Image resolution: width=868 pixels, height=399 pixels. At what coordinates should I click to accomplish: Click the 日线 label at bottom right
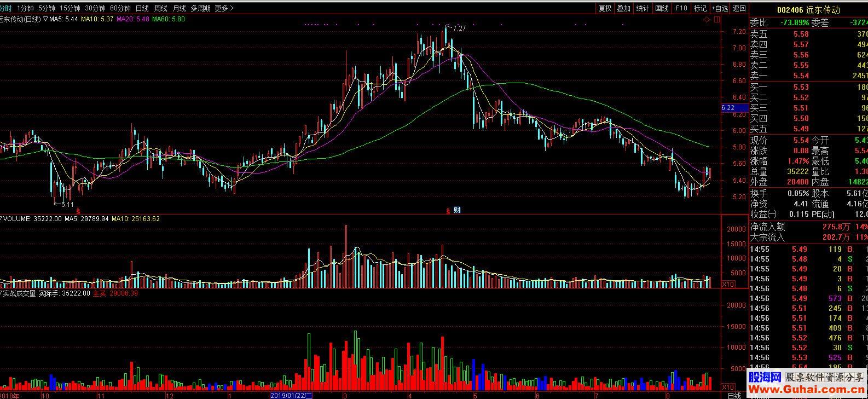(734, 395)
